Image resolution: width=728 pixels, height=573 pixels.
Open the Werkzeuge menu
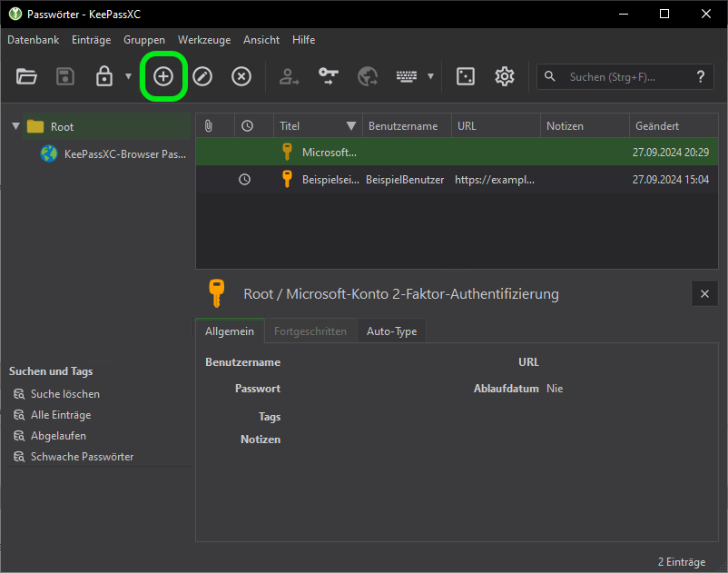tap(204, 40)
